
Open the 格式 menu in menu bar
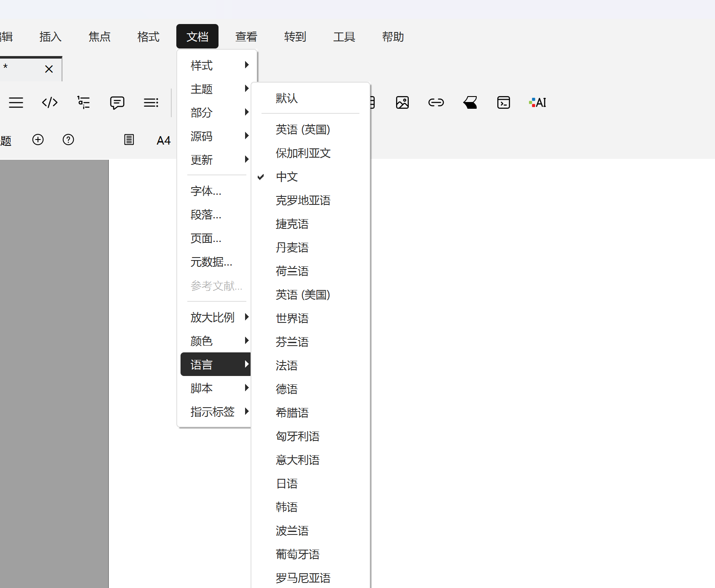click(x=148, y=37)
